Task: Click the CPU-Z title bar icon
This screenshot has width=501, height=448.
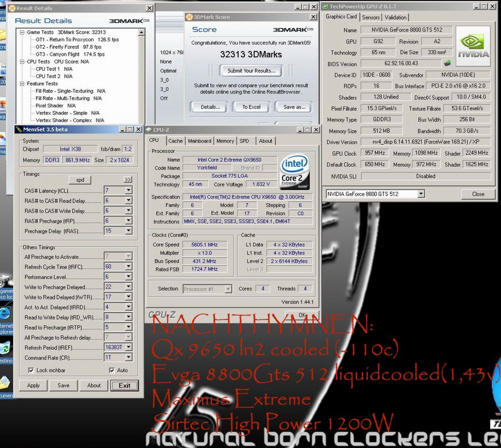Action: (149, 130)
